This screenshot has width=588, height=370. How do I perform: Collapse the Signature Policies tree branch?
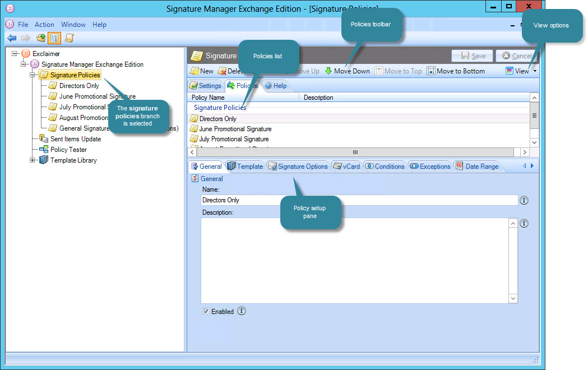click(33, 75)
